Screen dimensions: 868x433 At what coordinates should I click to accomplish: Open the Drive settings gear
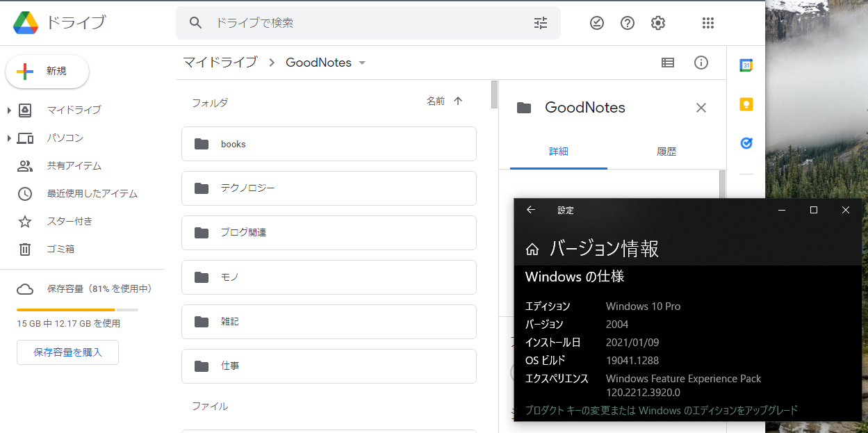pyautogui.click(x=657, y=23)
